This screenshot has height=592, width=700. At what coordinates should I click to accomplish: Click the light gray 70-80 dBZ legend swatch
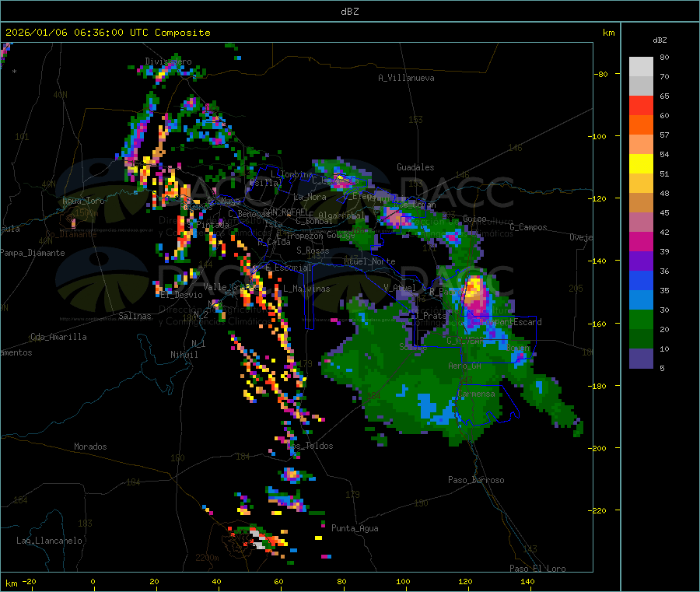coord(641,67)
